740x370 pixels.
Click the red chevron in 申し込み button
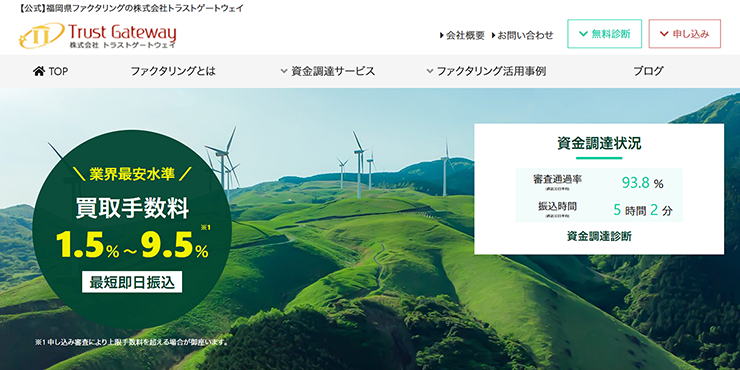click(664, 34)
